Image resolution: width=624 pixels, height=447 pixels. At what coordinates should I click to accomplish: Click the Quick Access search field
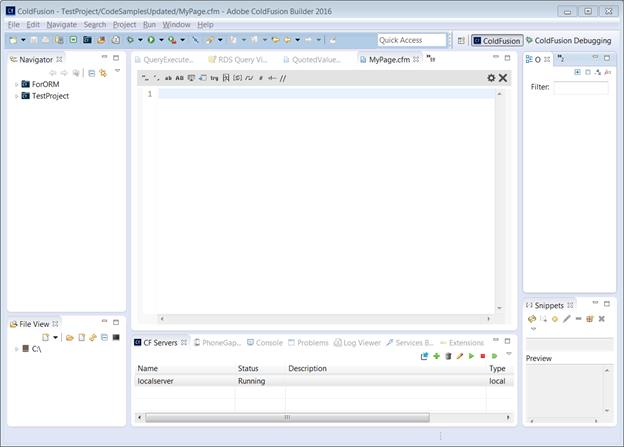pos(412,40)
